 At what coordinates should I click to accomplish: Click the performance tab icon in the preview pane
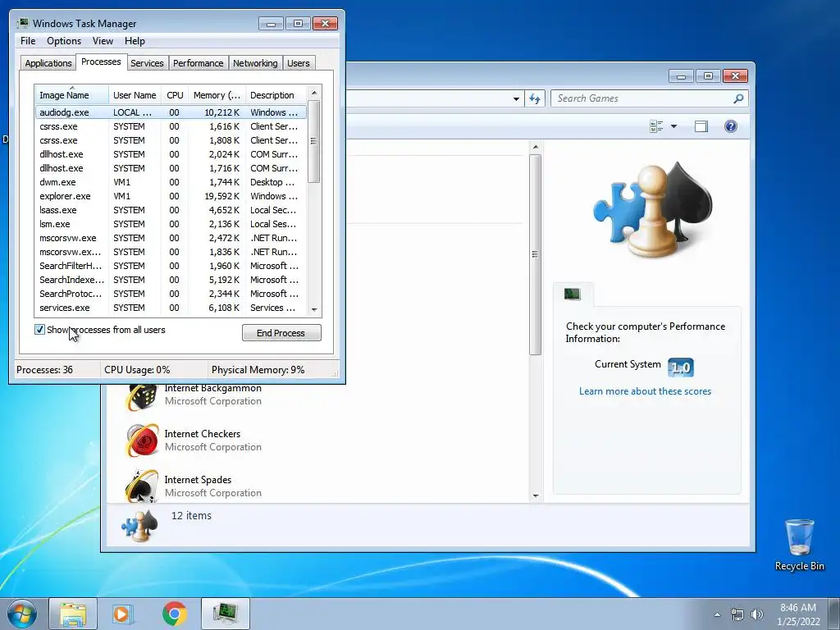point(572,294)
